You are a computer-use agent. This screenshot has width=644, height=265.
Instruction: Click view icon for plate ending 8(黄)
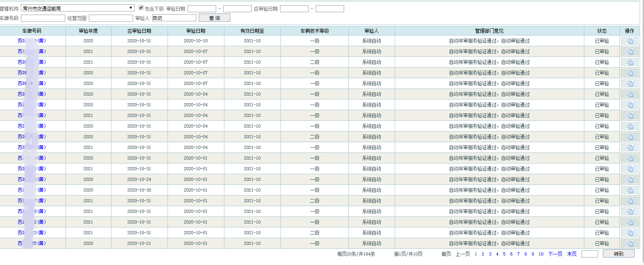point(630,212)
